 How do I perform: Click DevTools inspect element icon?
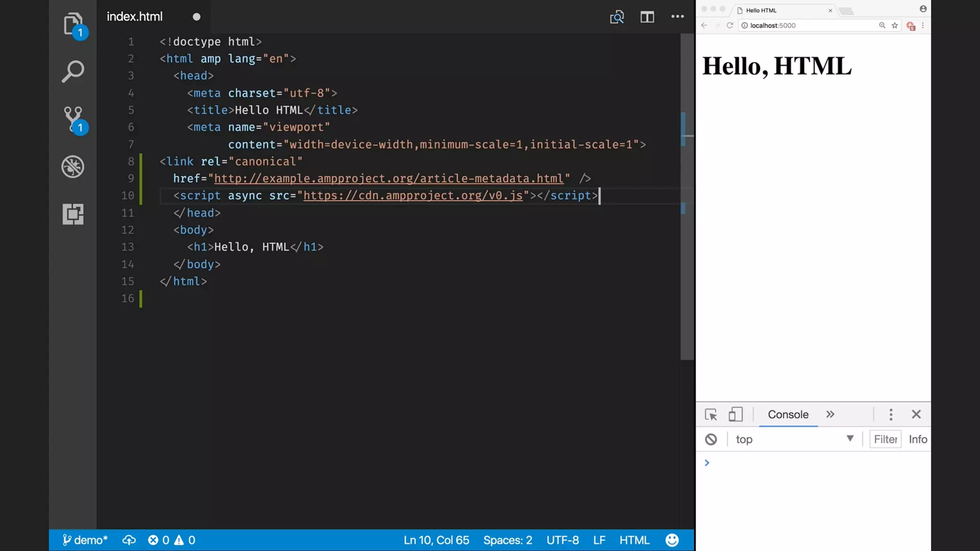pos(711,414)
